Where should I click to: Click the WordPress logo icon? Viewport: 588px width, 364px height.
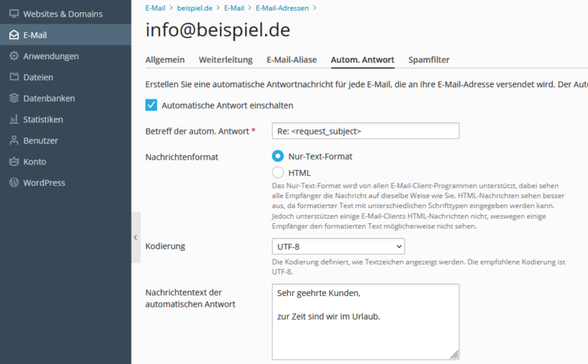pos(15,183)
